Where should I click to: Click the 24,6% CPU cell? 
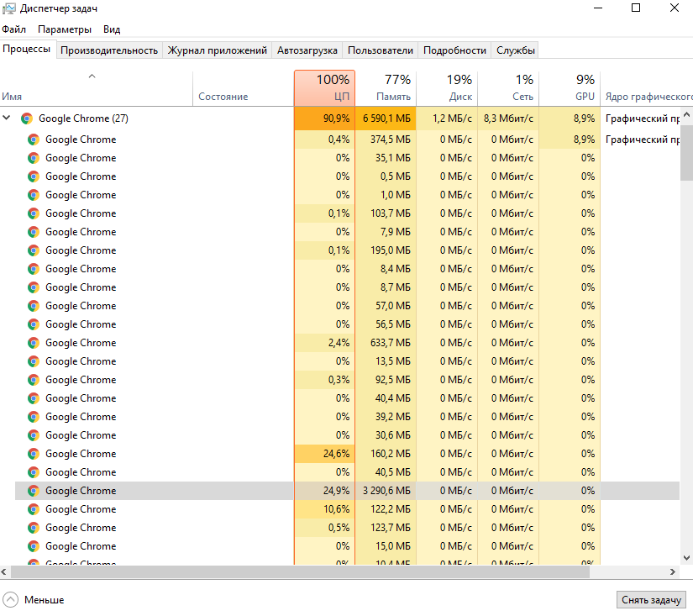tap(324, 454)
